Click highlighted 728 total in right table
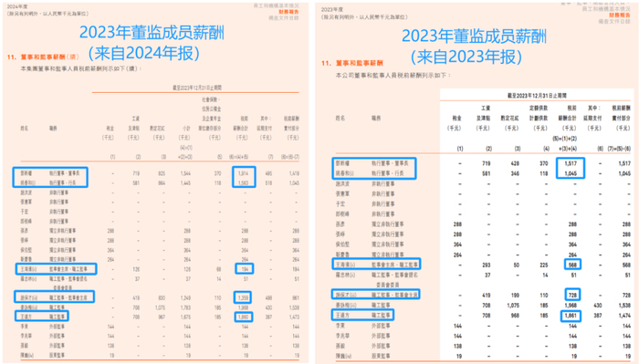 [x=572, y=295]
